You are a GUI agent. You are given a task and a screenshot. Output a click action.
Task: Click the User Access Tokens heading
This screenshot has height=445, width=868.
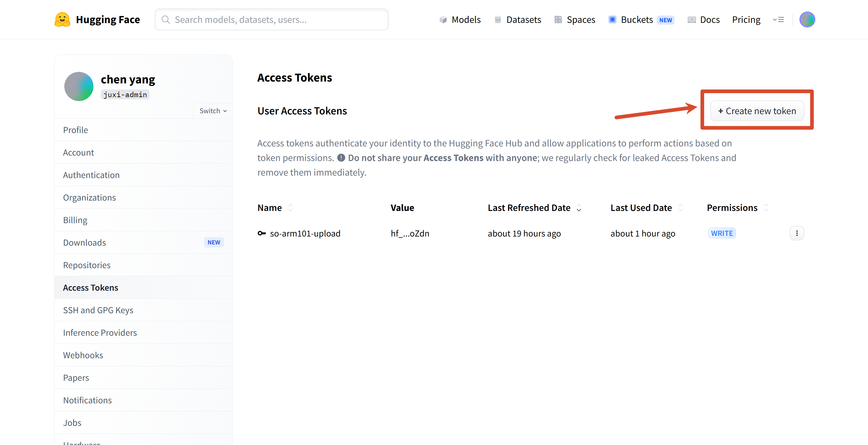point(302,111)
